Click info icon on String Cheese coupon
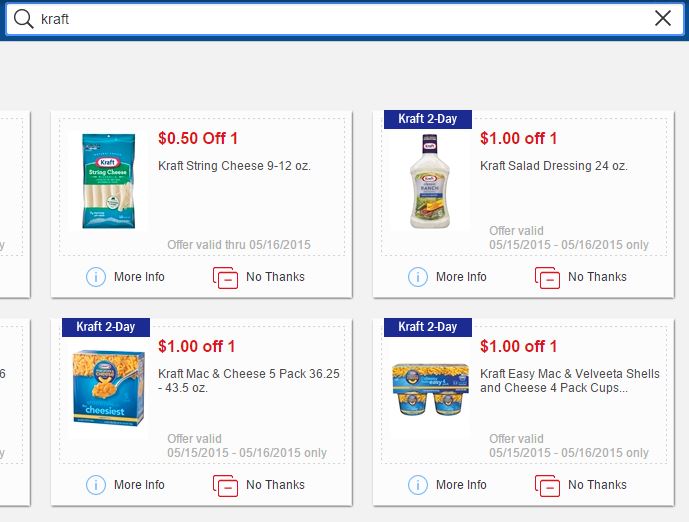This screenshot has width=689, height=522. tap(96, 277)
